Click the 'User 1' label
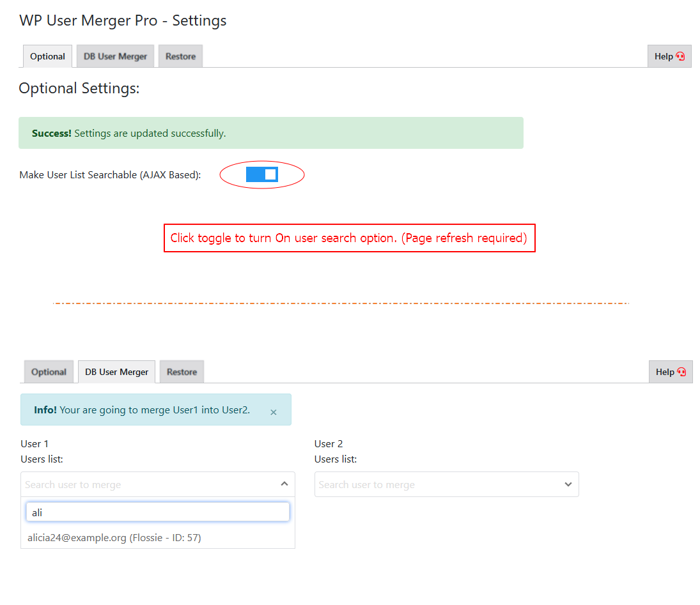 coord(35,443)
